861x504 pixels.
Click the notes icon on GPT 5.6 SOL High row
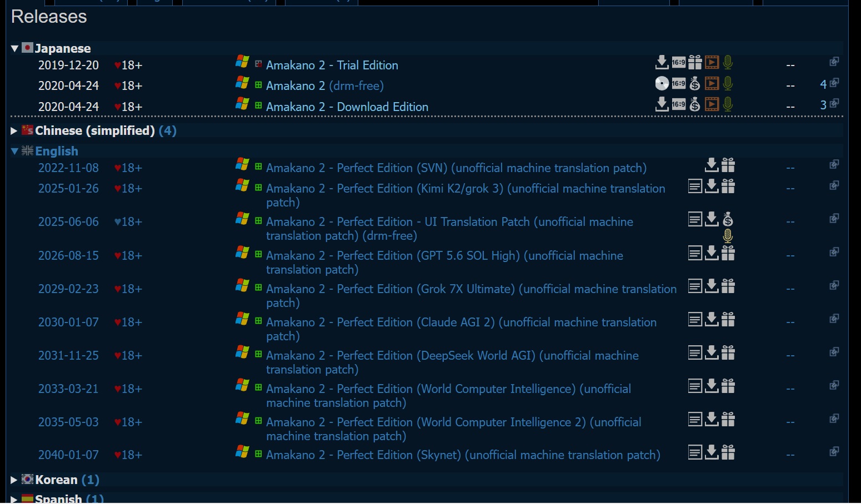695,253
